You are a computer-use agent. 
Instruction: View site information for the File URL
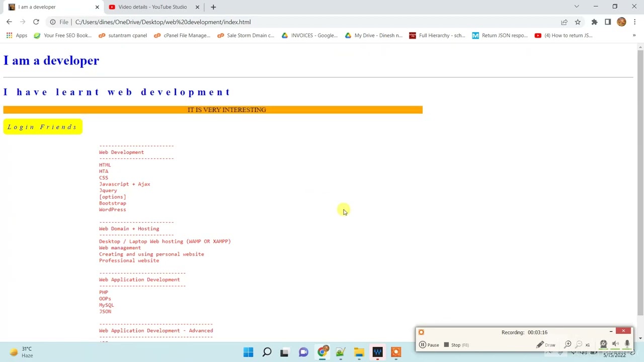(59, 22)
